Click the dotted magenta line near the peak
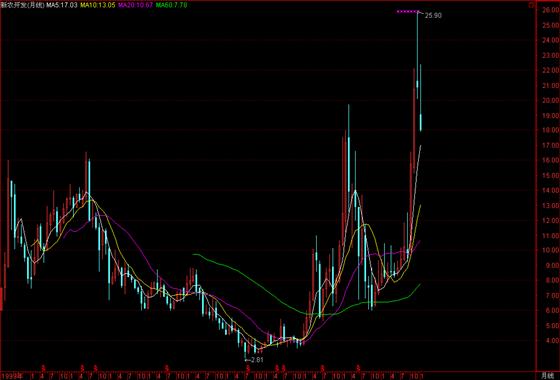The image size is (560, 380). click(x=408, y=12)
